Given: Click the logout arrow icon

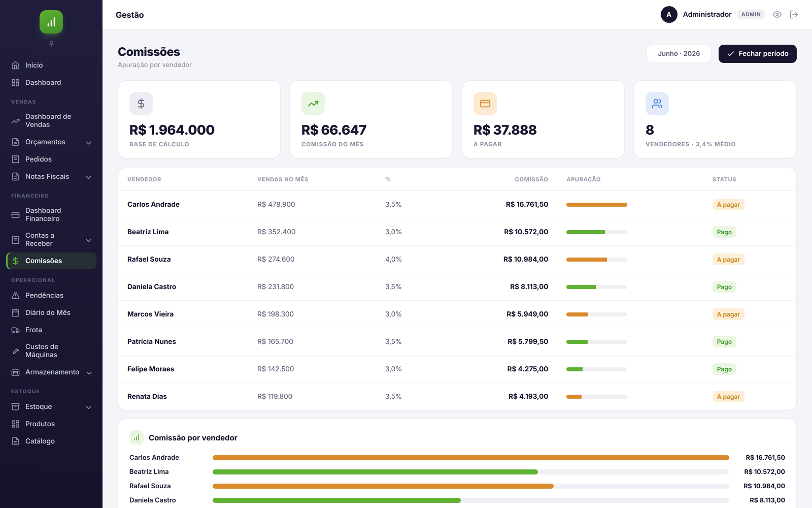Looking at the screenshot, I should point(794,15).
